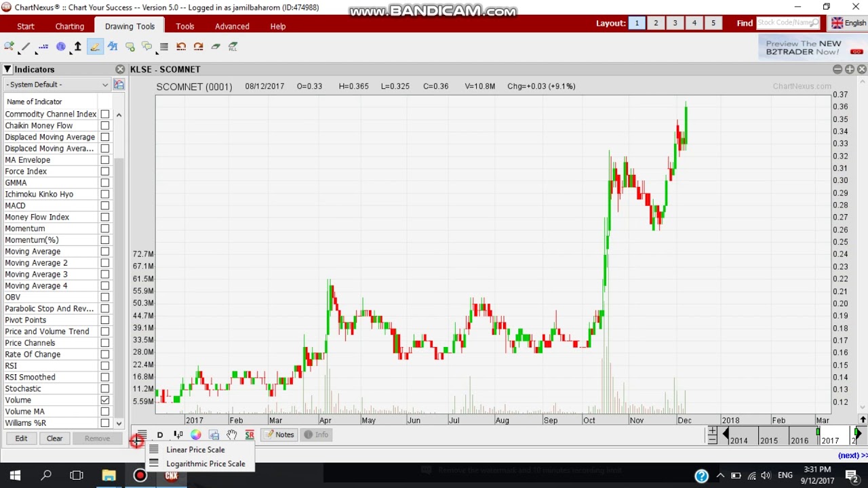Screen dimensions: 868x488
Task: Click the Clear indicators button
Action: [x=55, y=439]
